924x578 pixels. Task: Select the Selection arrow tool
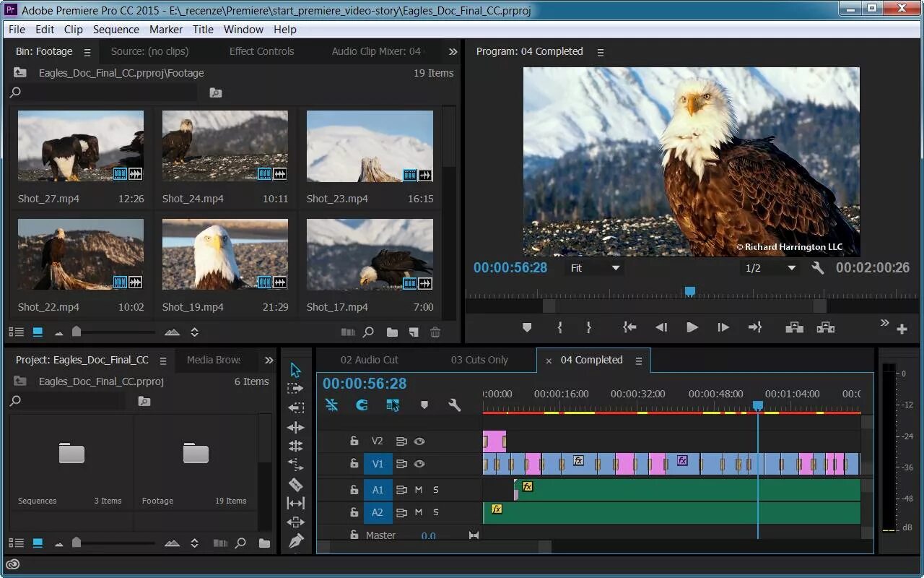pyautogui.click(x=295, y=370)
